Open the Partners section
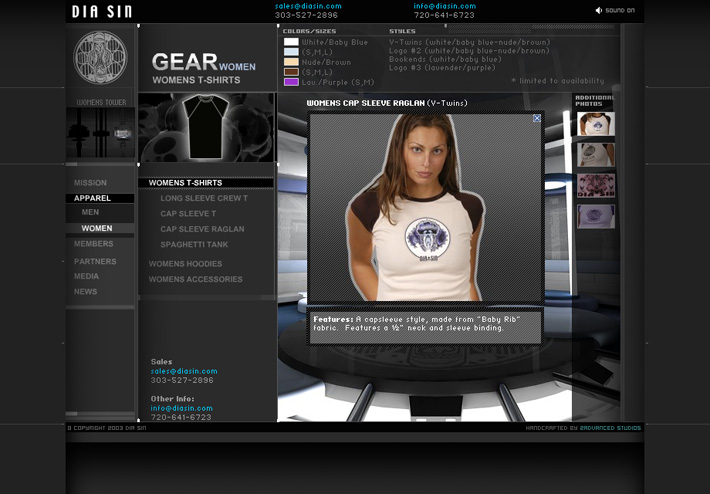This screenshot has height=494, width=710. [x=95, y=261]
